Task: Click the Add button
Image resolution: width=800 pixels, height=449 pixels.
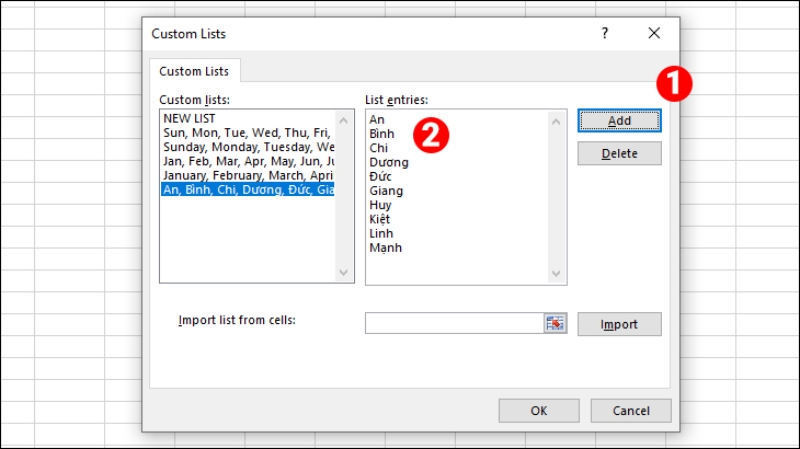Action: click(619, 120)
